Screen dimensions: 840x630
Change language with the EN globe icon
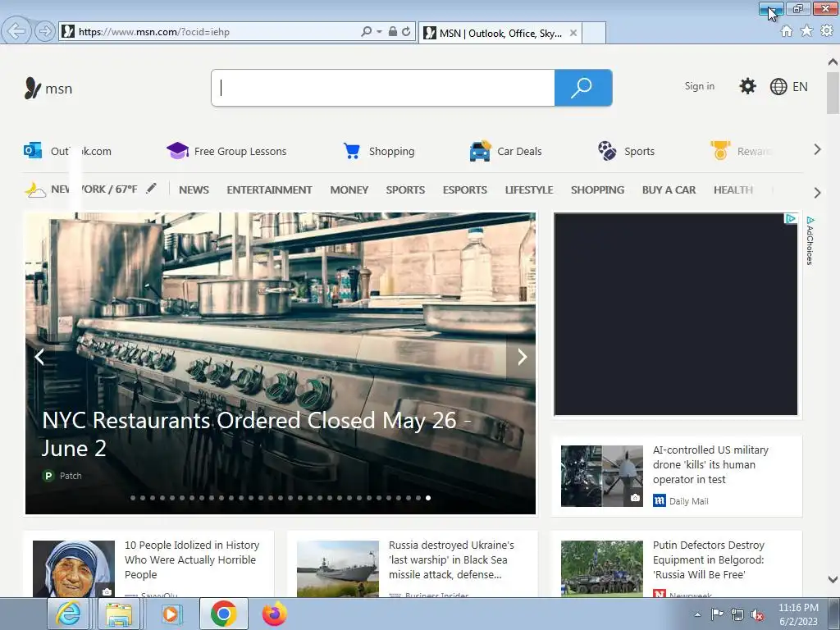pos(788,86)
